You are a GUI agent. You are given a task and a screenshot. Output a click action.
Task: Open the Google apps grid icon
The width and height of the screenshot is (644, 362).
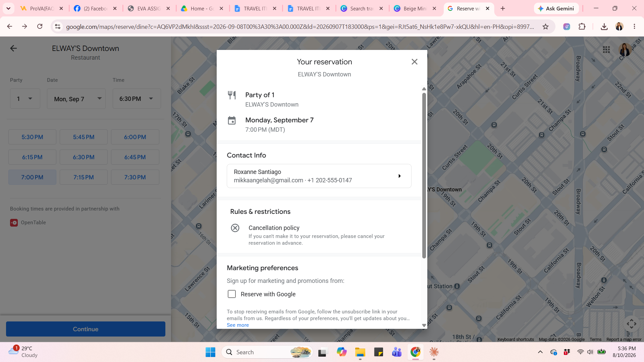coord(606,50)
